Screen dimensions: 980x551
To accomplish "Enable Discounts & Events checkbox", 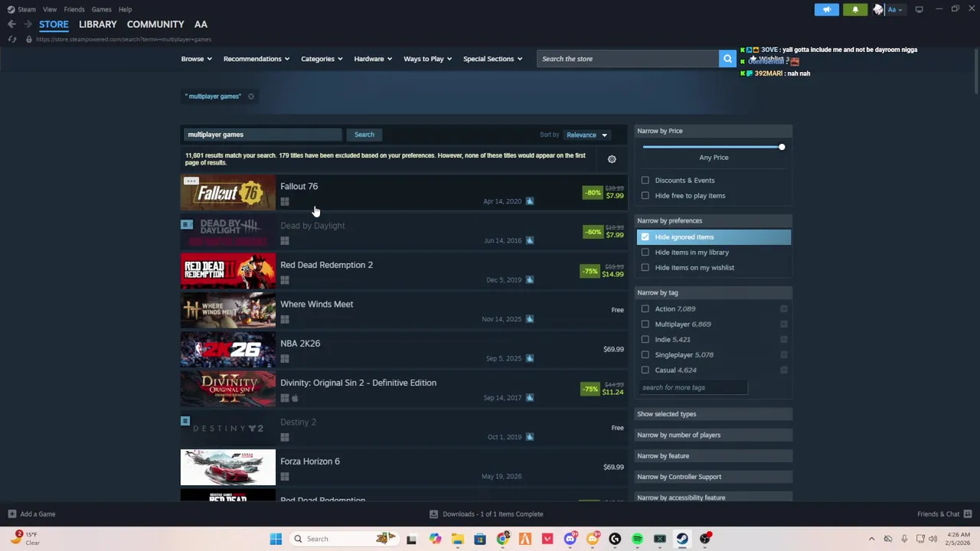I will click(x=645, y=181).
